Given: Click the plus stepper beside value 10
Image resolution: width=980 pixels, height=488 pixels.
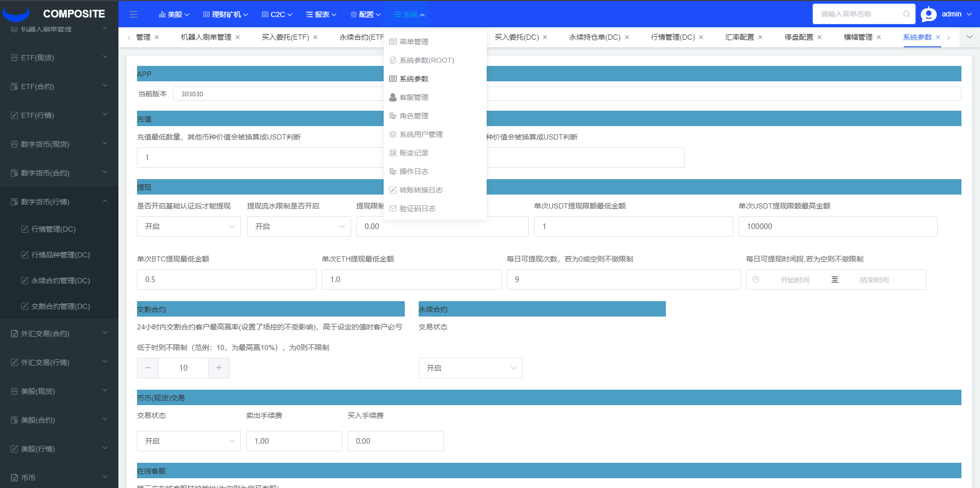Looking at the screenshot, I should (218, 368).
